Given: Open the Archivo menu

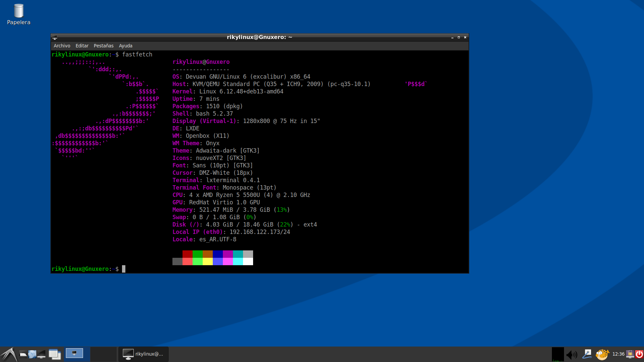Looking at the screenshot, I should click(x=62, y=46).
